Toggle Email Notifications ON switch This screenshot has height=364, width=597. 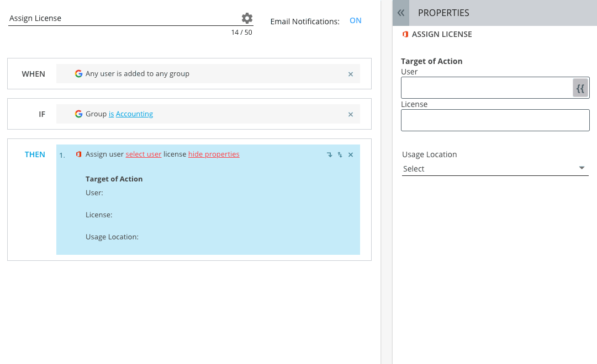tap(355, 20)
